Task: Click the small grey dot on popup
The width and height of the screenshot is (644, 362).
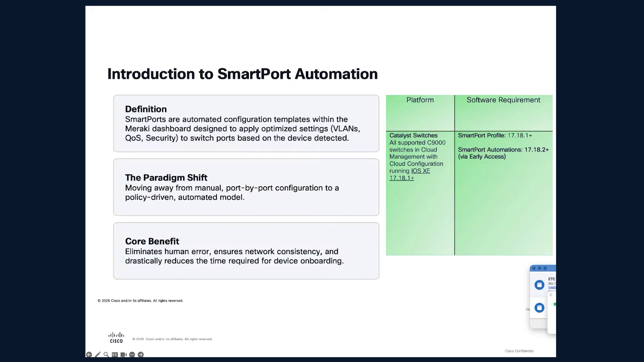Action: pos(551,295)
